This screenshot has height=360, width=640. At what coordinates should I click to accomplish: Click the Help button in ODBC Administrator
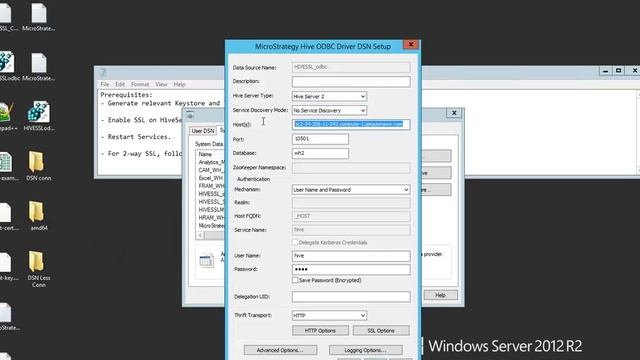[x=440, y=295]
